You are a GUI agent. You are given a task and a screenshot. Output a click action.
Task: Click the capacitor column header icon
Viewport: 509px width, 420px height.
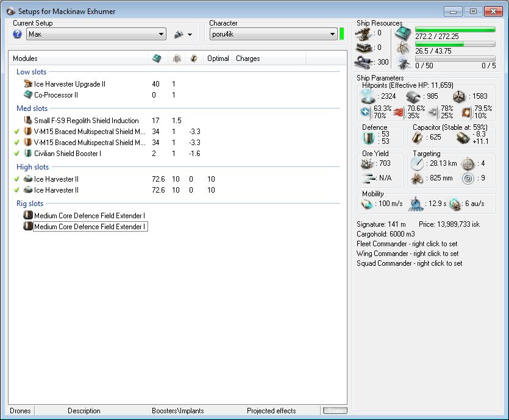(x=194, y=59)
